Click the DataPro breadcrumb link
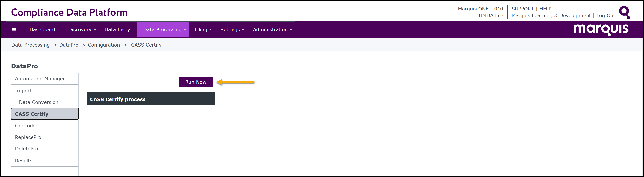This screenshot has height=177, width=644. pyautogui.click(x=69, y=45)
